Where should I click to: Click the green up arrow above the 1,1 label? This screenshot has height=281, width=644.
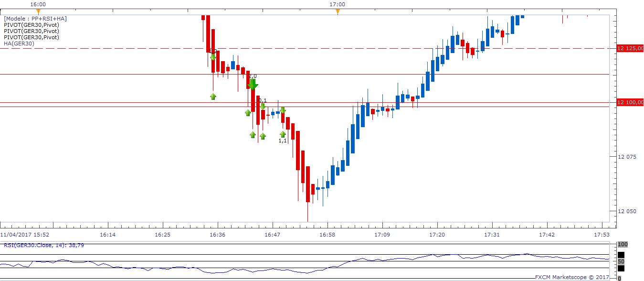click(283, 134)
